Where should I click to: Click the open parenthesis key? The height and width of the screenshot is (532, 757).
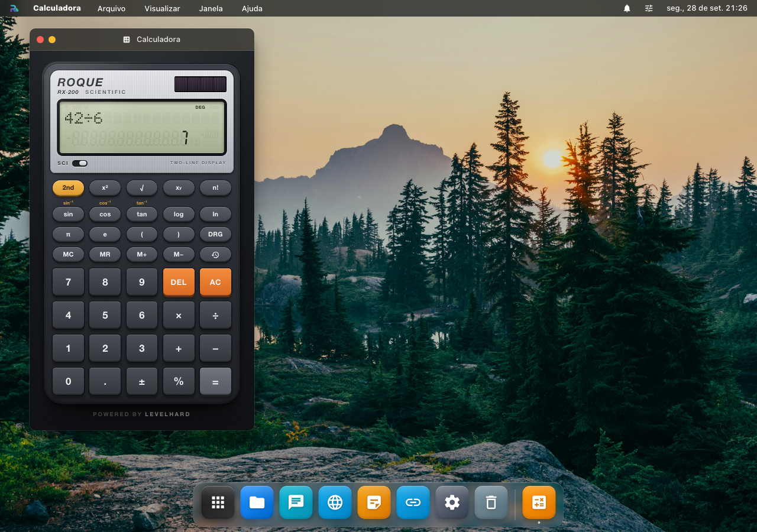[142, 235]
